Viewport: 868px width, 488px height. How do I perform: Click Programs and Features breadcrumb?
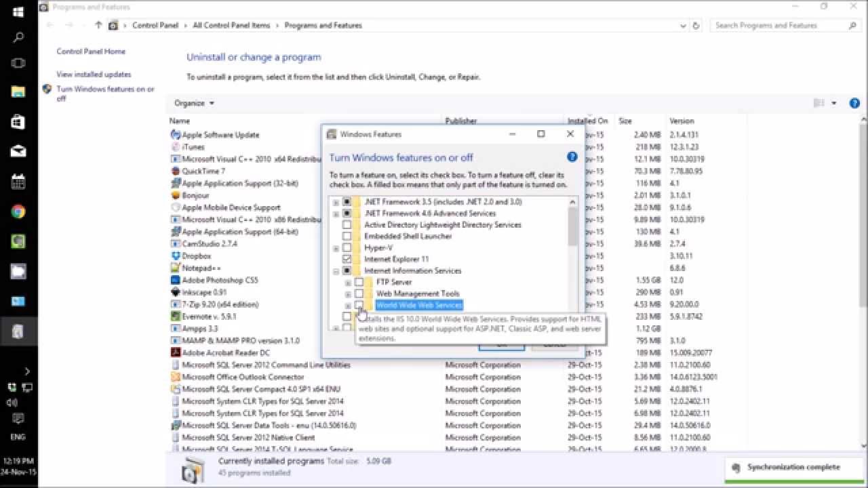323,25
